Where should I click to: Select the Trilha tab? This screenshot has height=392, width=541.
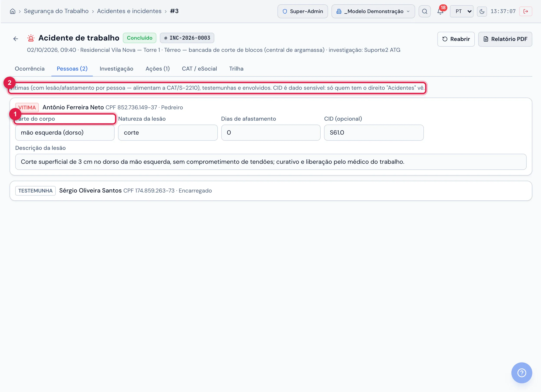pos(236,69)
